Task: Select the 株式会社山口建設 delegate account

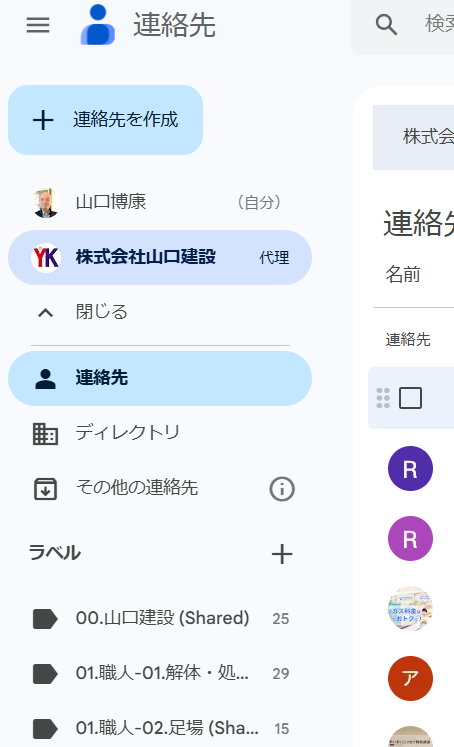Action: point(160,258)
